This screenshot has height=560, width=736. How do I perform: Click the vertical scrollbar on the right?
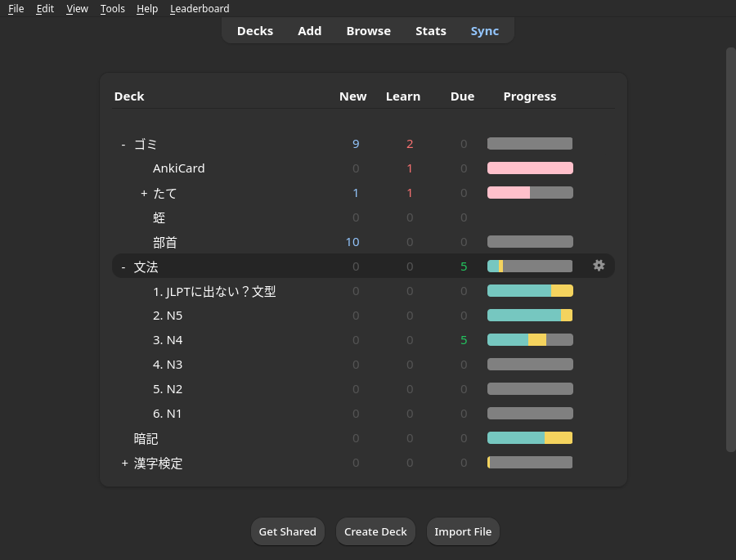pyautogui.click(x=730, y=245)
